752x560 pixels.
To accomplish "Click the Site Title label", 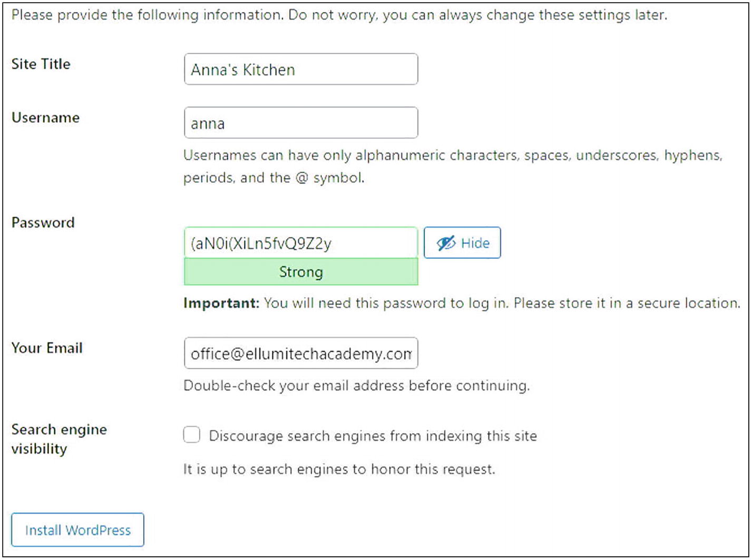I will coord(41,64).
